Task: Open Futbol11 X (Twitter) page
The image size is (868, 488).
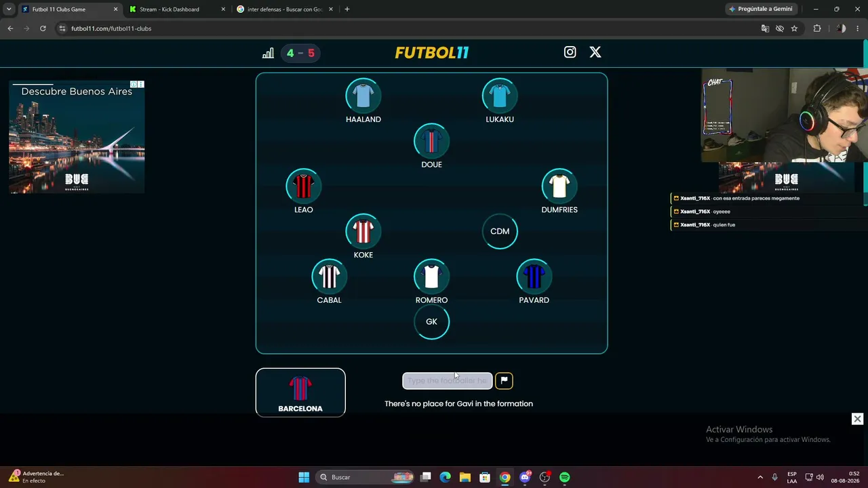Action: (595, 52)
